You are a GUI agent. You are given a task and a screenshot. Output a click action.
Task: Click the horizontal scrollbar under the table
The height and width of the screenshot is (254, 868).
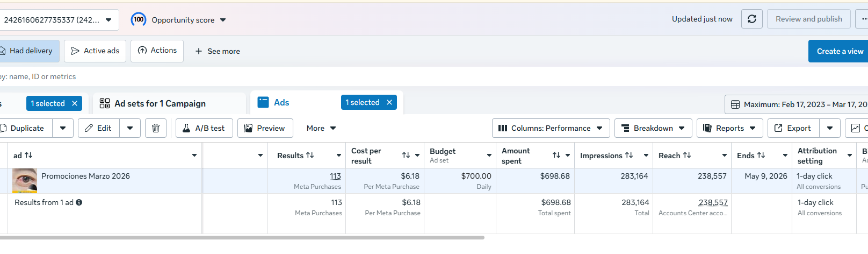(242, 237)
